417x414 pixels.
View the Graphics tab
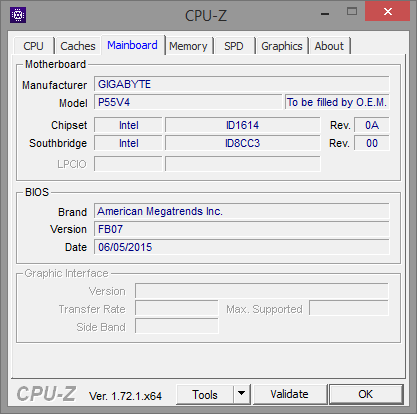point(282,46)
